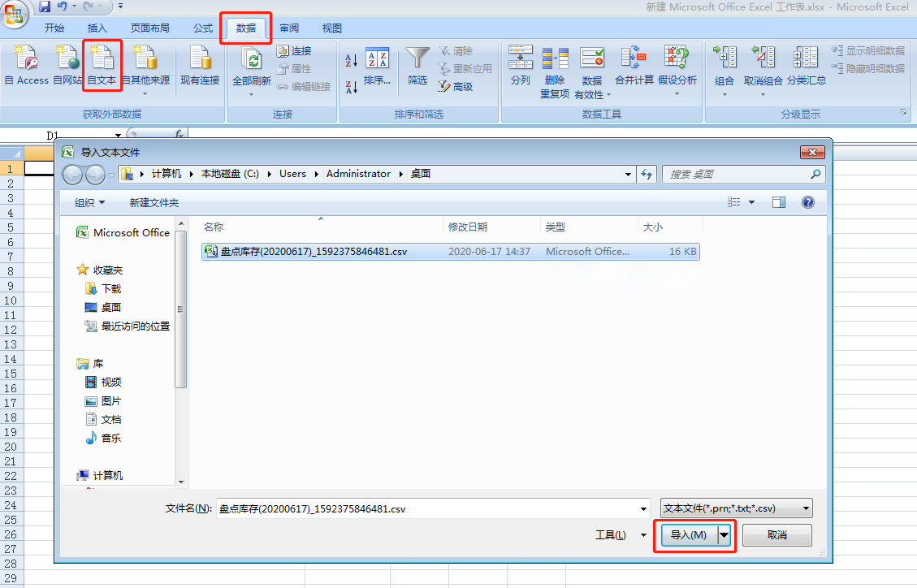This screenshot has width=917, height=588.
Task: Switch to 视图 tab
Action: pyautogui.click(x=331, y=28)
